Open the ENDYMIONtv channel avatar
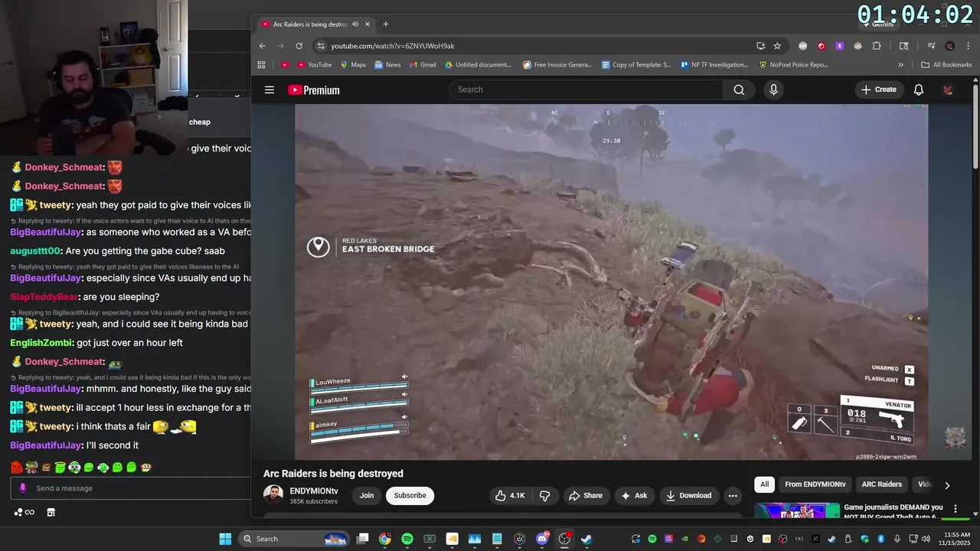 pos(273,495)
